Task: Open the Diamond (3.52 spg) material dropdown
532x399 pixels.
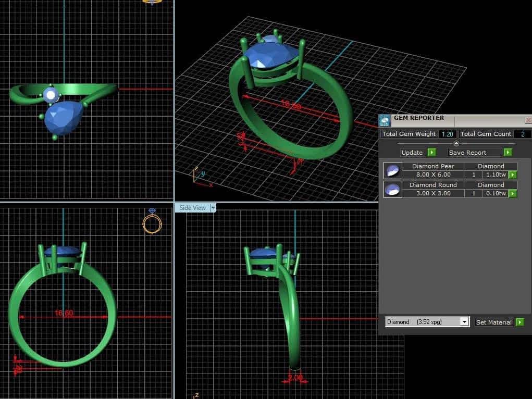Action: coord(465,321)
